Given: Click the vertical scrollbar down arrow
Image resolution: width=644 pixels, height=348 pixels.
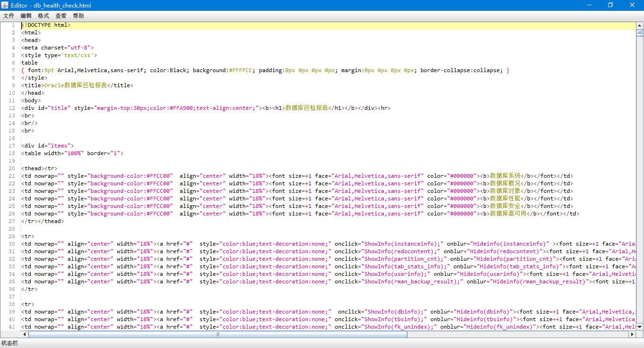Looking at the screenshot, I should tap(640, 327).
